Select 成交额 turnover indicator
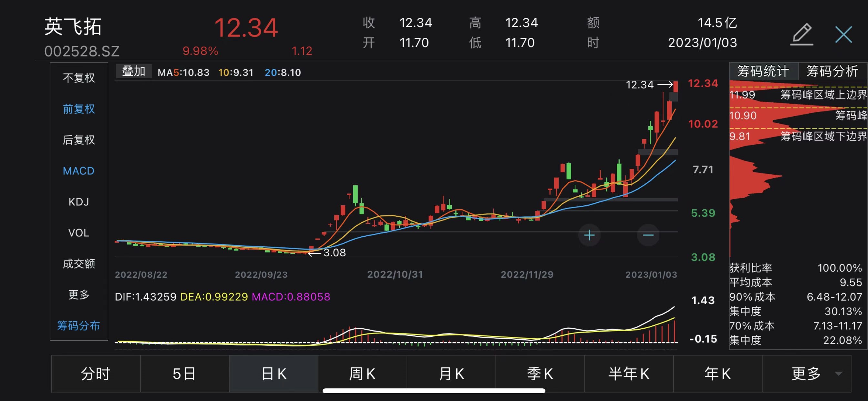 pyautogui.click(x=79, y=264)
